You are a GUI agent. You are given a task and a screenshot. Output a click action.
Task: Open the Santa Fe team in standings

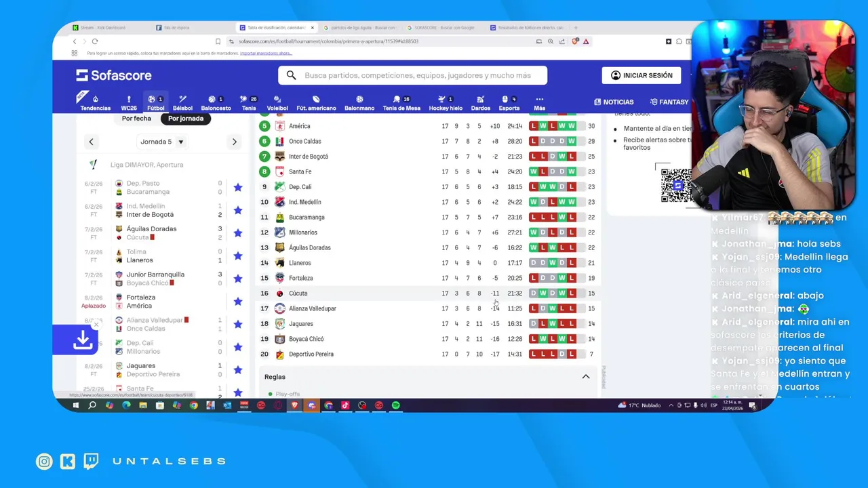(300, 171)
